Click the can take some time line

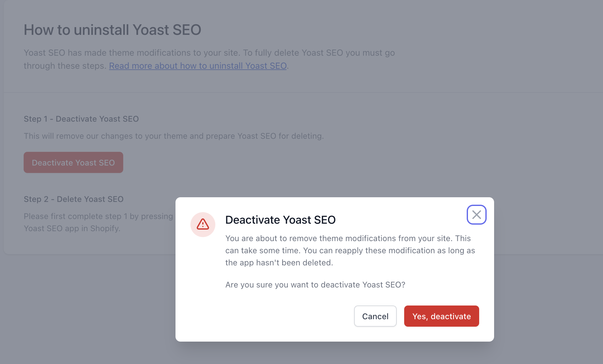pos(350,250)
